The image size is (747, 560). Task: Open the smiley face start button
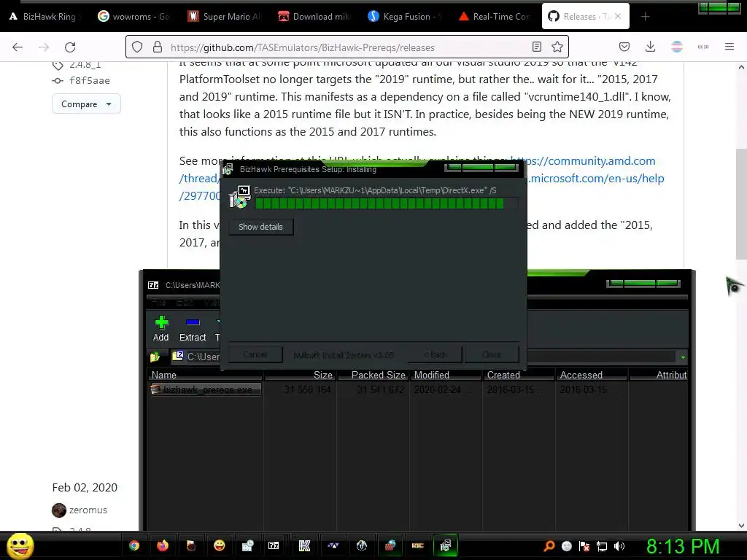(20, 545)
